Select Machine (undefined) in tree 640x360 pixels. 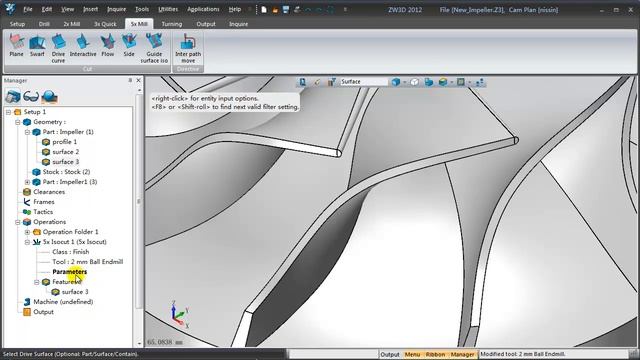(63, 302)
